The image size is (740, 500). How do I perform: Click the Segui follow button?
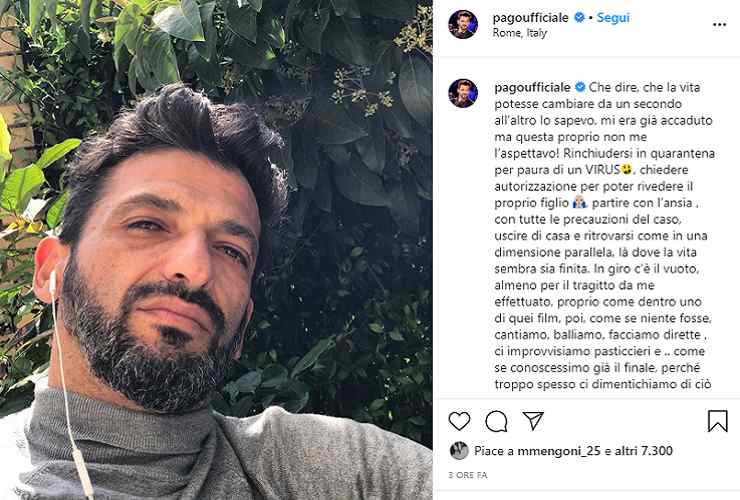[613, 17]
